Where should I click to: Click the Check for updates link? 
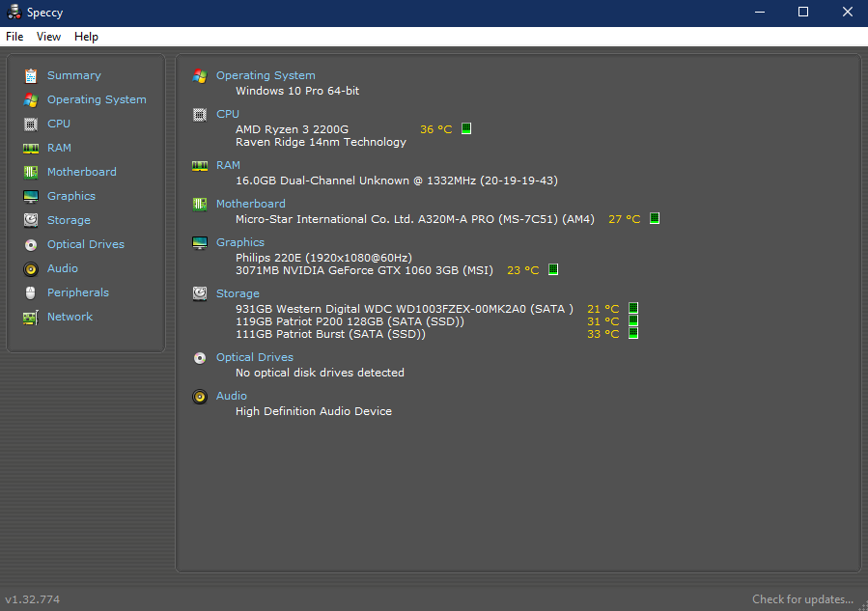pyautogui.click(x=802, y=599)
